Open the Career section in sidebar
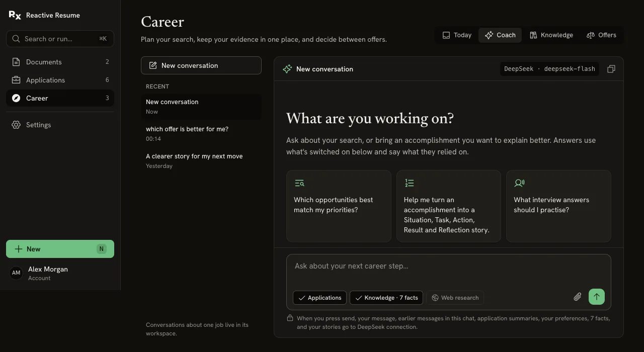Viewport: 644px width, 352px height. (x=60, y=98)
